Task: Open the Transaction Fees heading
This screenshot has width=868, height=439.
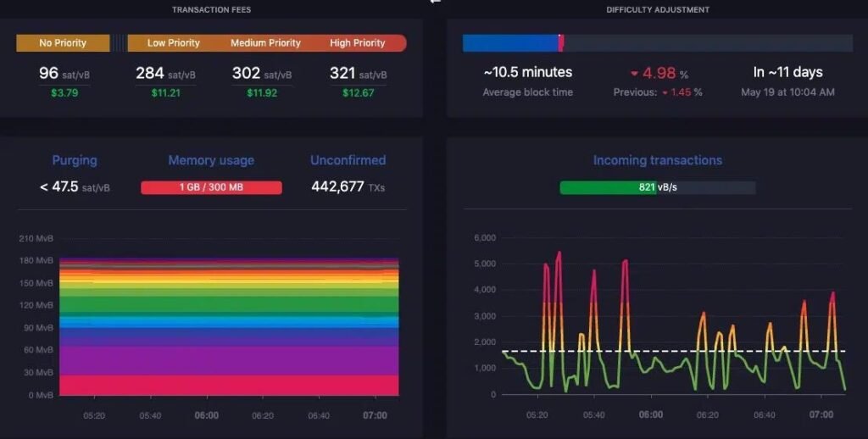Action: point(211,10)
